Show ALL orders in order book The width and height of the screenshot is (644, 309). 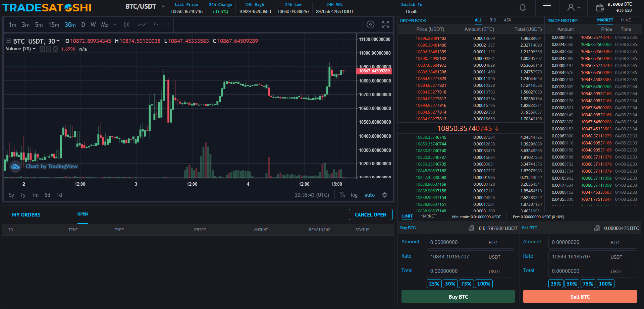pyautogui.click(x=478, y=20)
